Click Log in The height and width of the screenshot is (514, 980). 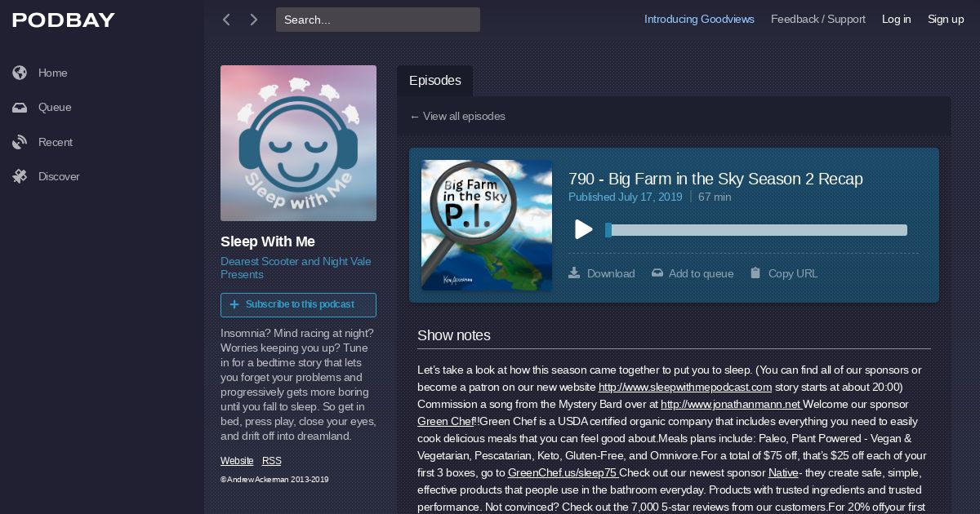point(896,20)
